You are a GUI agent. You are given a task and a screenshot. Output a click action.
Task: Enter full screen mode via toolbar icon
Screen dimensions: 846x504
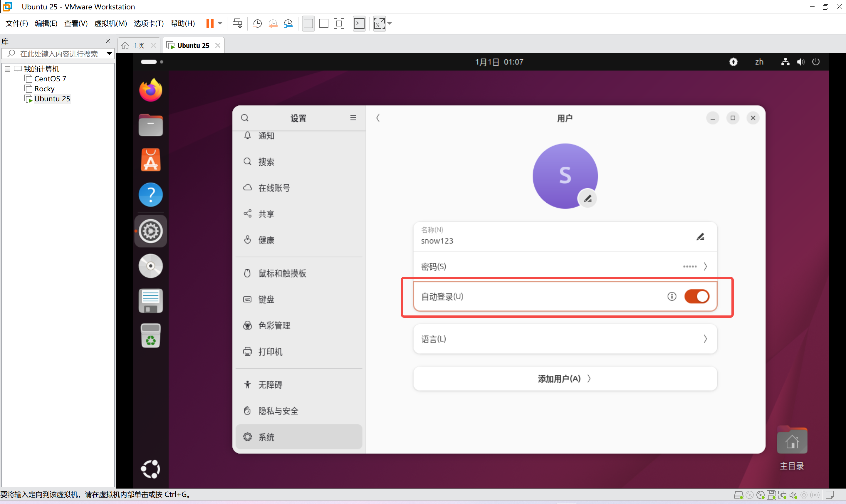coord(339,23)
